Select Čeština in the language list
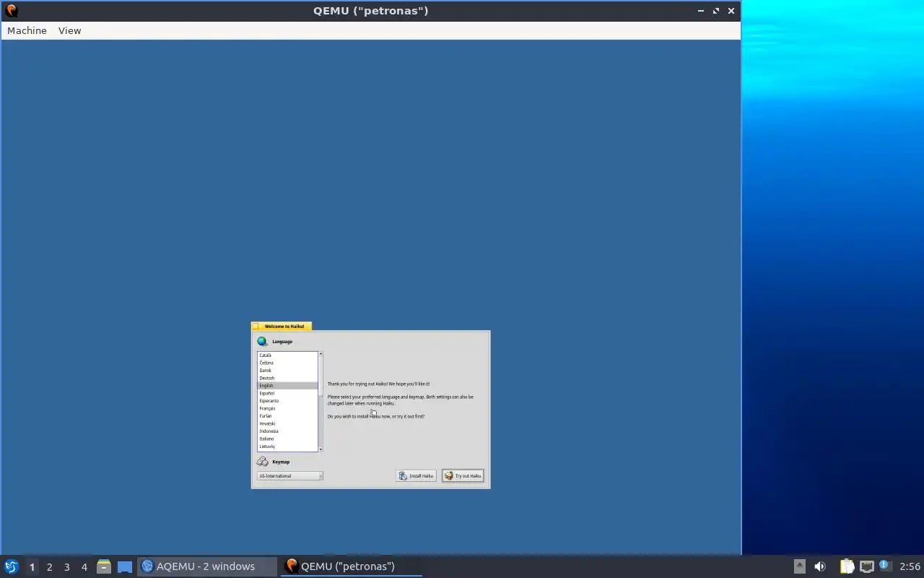 pos(287,363)
